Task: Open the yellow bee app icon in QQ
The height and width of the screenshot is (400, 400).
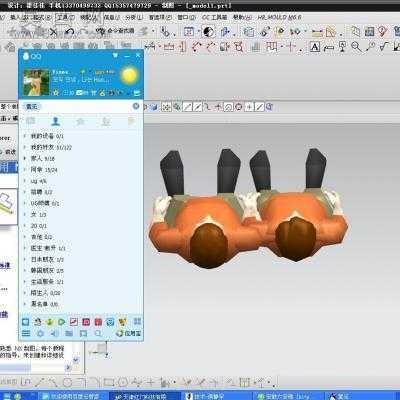Action: pyautogui.click(x=123, y=322)
